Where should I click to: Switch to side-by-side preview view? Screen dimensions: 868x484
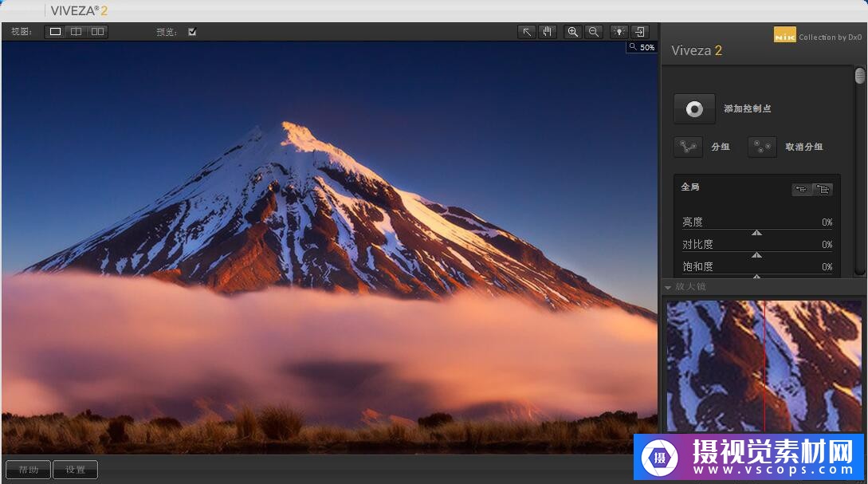point(97,32)
